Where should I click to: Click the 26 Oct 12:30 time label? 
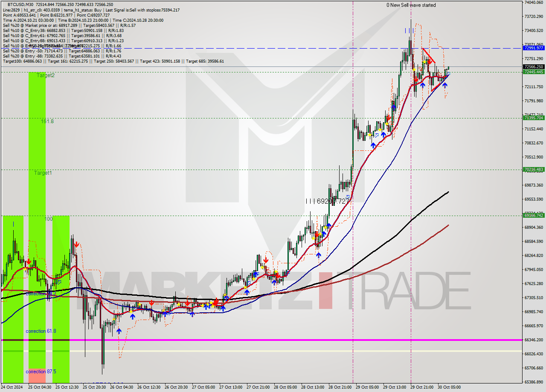tap(148, 387)
